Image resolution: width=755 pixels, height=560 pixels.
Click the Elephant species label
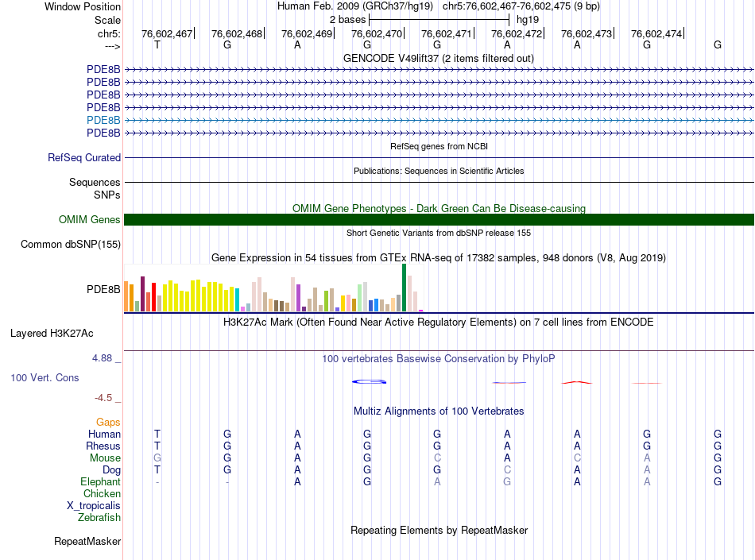click(100, 482)
